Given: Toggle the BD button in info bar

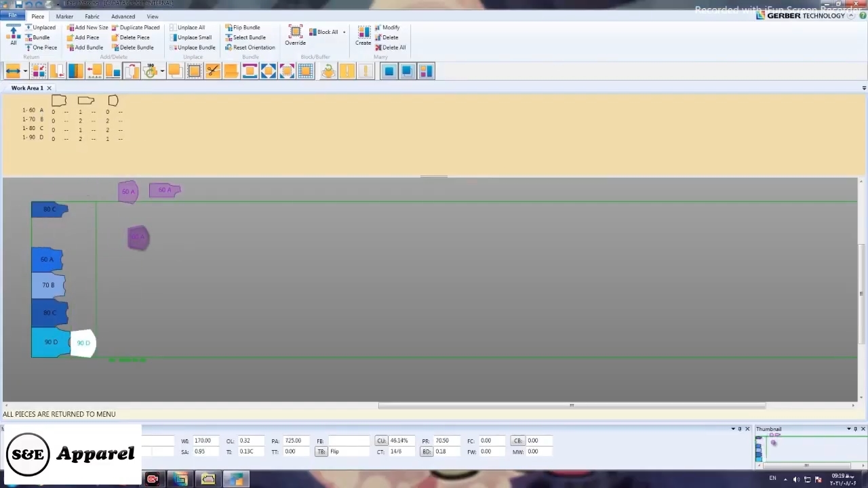Looking at the screenshot, I should [427, 451].
